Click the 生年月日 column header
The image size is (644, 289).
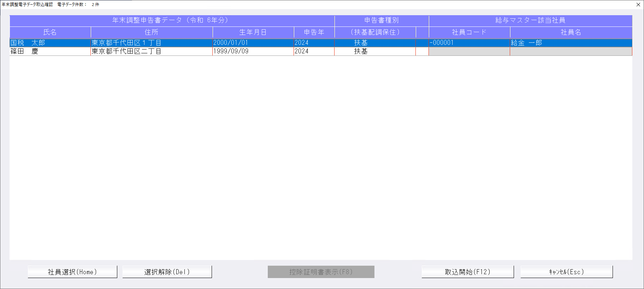(253, 32)
